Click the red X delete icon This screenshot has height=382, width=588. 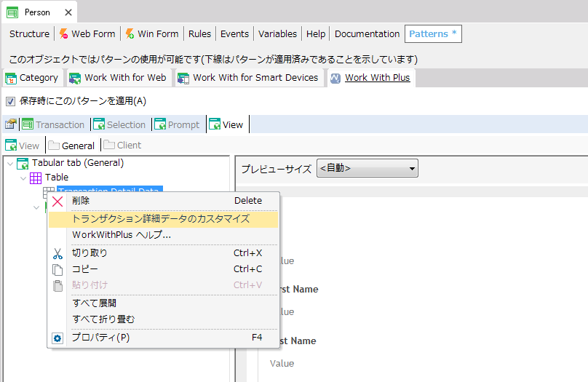point(57,202)
